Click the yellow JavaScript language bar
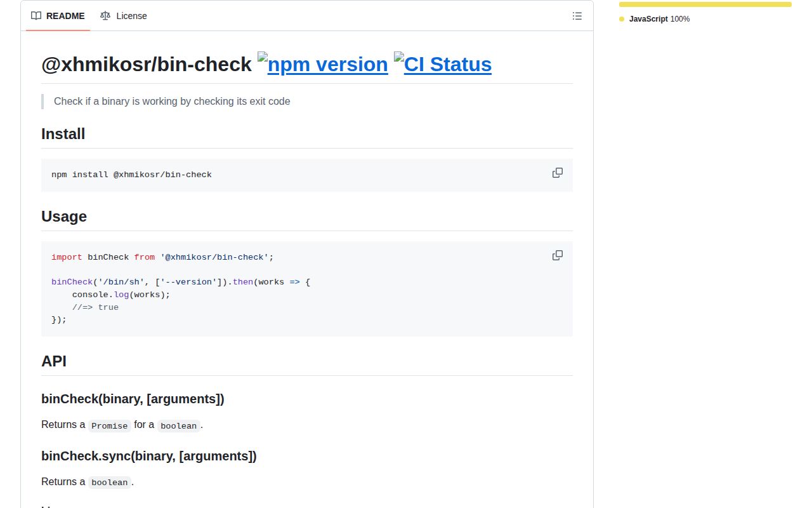This screenshot has width=812, height=508. [x=705, y=4]
